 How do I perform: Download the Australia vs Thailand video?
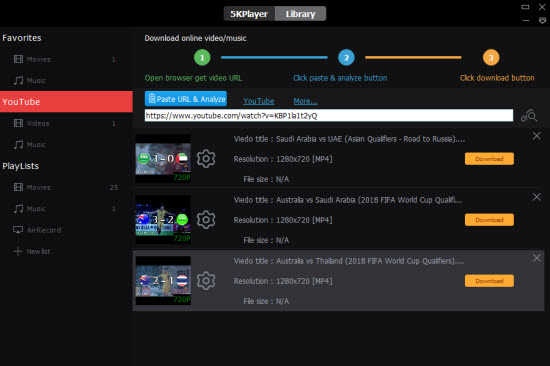(x=489, y=281)
